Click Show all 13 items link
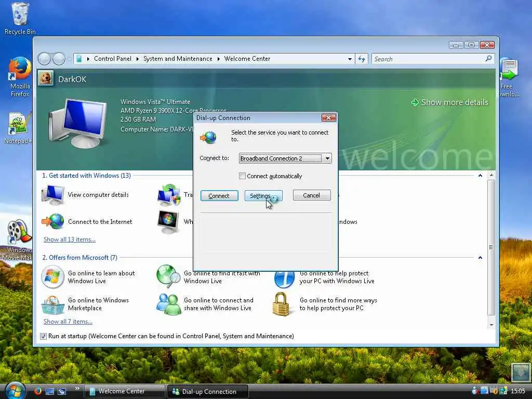Viewport: 532px width, 399px height. (70, 240)
